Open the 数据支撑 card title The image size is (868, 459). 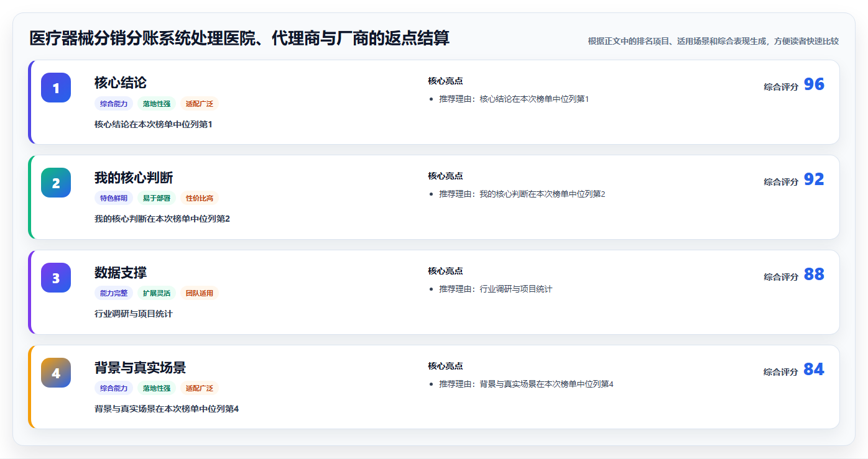[121, 273]
